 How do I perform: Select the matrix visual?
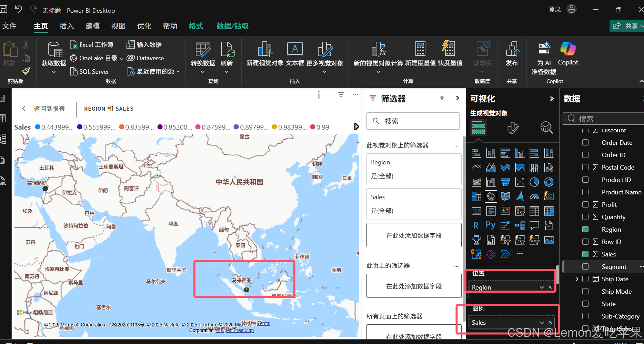tap(549, 211)
